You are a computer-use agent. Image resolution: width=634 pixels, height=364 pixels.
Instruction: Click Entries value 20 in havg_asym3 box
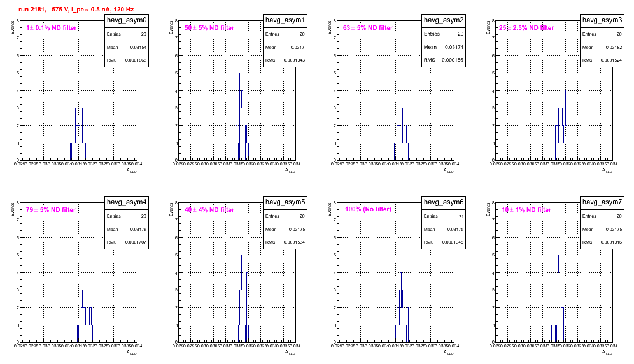619,34
